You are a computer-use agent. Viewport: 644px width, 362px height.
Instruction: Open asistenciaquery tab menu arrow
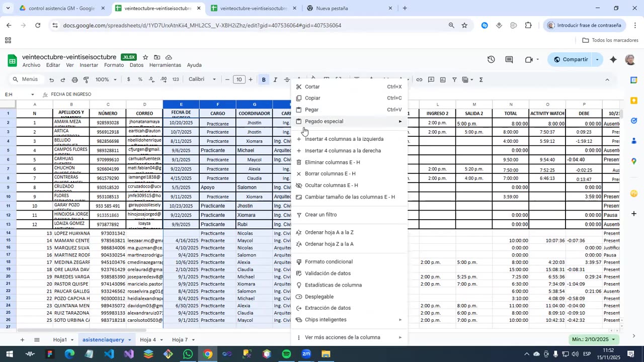130,340
